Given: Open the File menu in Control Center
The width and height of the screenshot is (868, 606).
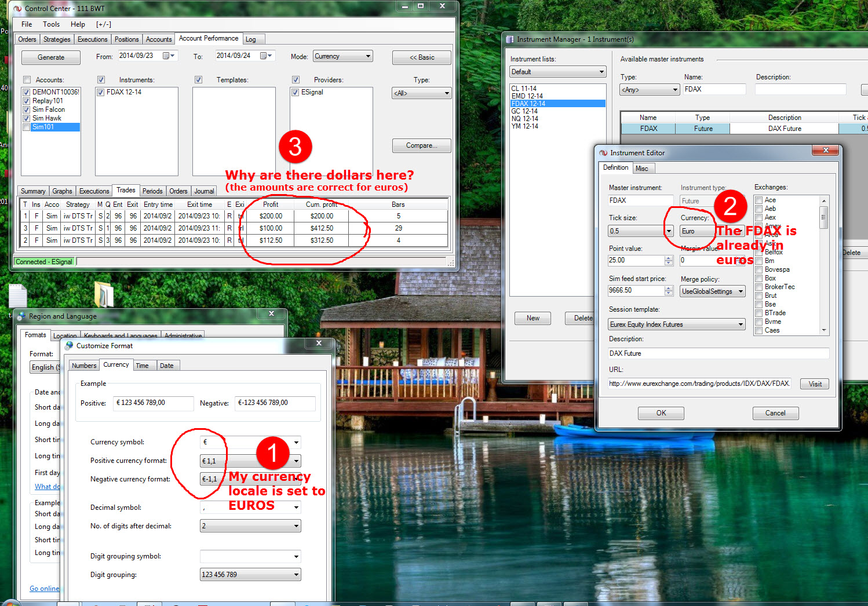Looking at the screenshot, I should (27, 24).
